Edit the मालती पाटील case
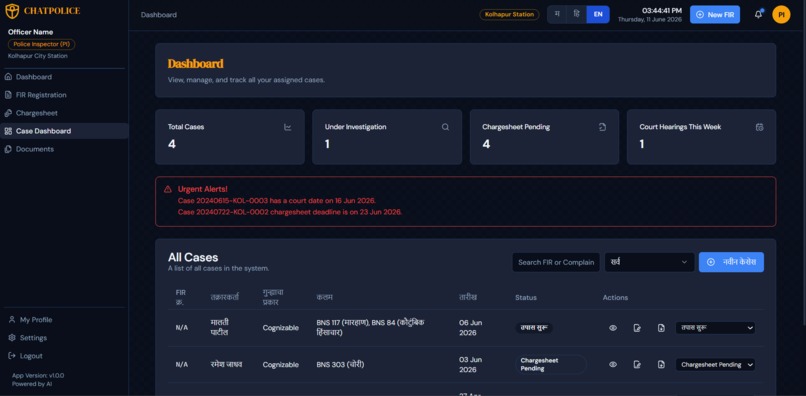This screenshot has width=806, height=396. coord(637,328)
